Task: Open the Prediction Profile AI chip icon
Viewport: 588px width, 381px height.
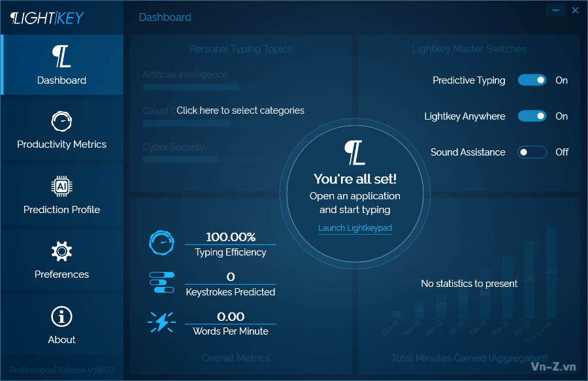Action: (x=61, y=186)
